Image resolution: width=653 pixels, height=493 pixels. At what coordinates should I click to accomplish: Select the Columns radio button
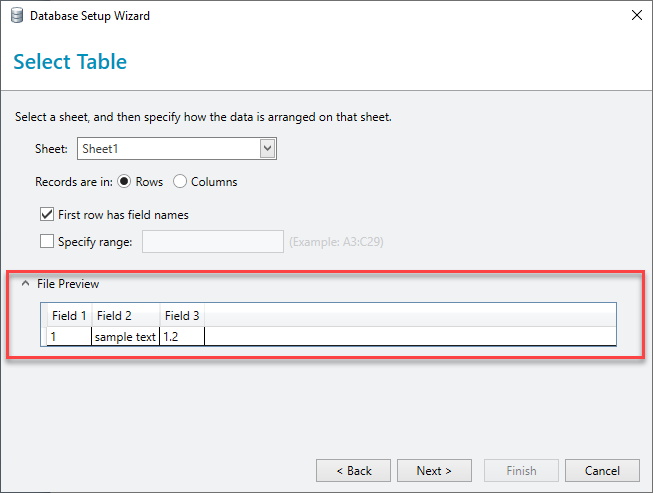tap(180, 182)
